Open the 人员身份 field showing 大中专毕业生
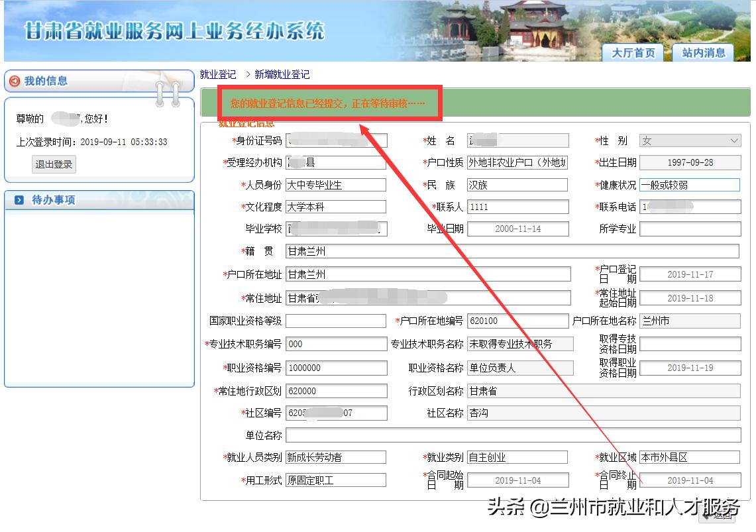756x532 pixels. [336, 185]
